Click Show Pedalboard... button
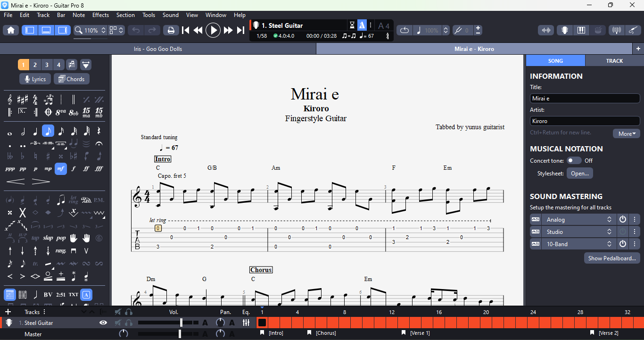Image resolution: width=644 pixels, height=340 pixels. pyautogui.click(x=612, y=258)
